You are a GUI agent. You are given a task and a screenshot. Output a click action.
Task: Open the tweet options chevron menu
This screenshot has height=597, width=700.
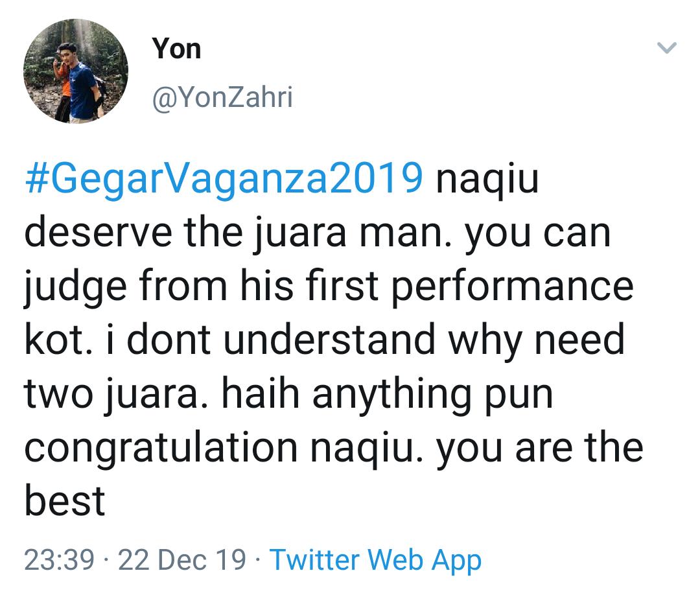[667, 47]
